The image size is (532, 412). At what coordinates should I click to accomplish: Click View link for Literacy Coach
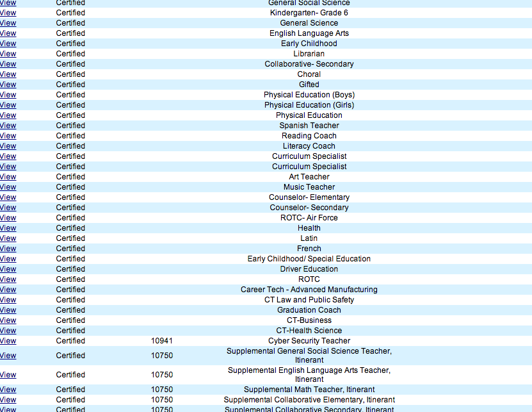coord(8,146)
